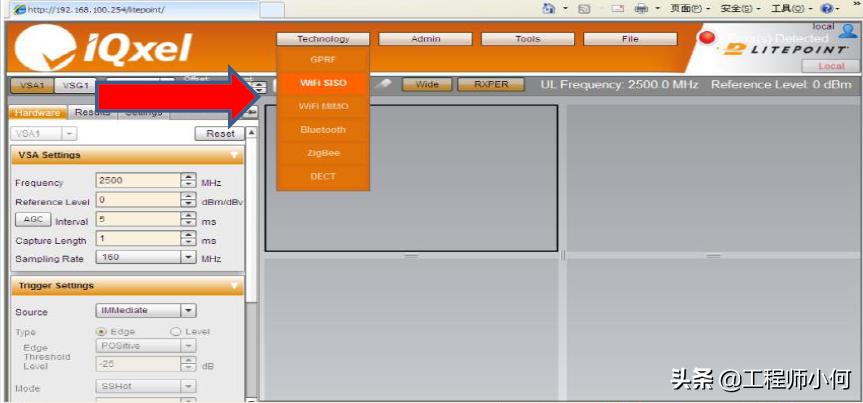Open the Technology menu

[323, 39]
